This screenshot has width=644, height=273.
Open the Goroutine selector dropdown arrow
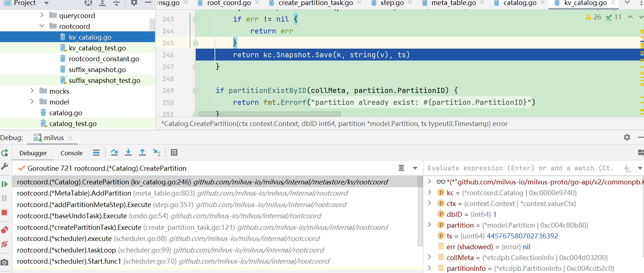(415, 168)
